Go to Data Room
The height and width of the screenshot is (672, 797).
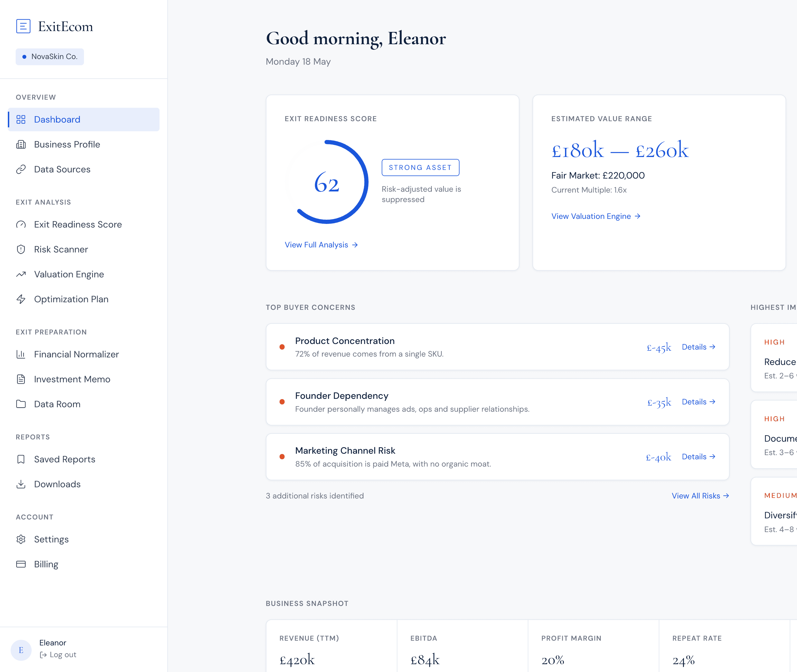(x=84, y=404)
